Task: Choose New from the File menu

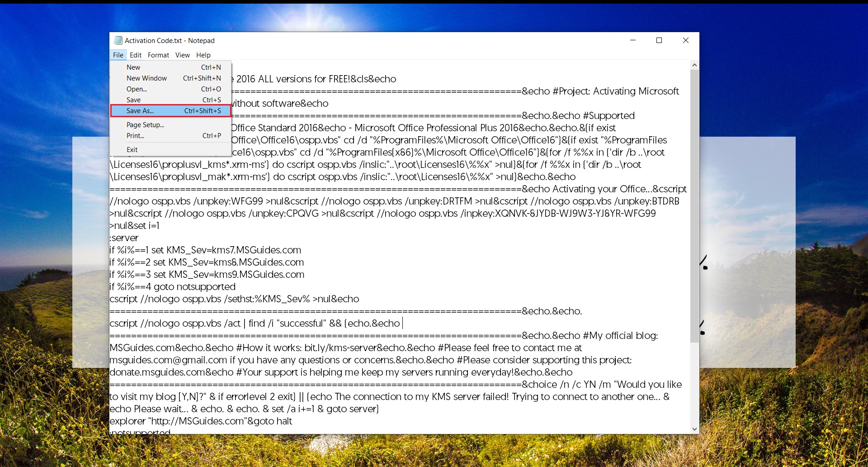Action: [x=171, y=67]
